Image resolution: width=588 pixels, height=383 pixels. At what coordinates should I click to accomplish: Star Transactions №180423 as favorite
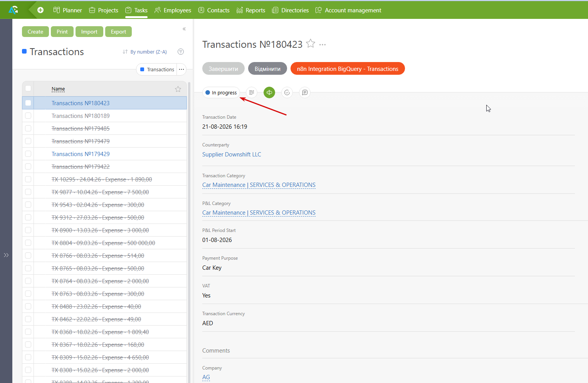pyautogui.click(x=311, y=44)
